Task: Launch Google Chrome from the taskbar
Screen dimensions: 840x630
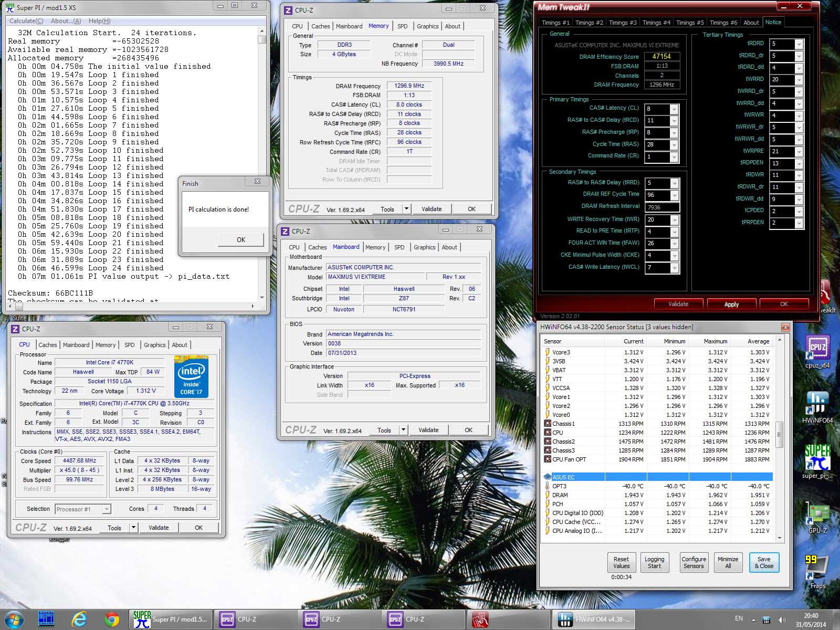Action: [111, 619]
